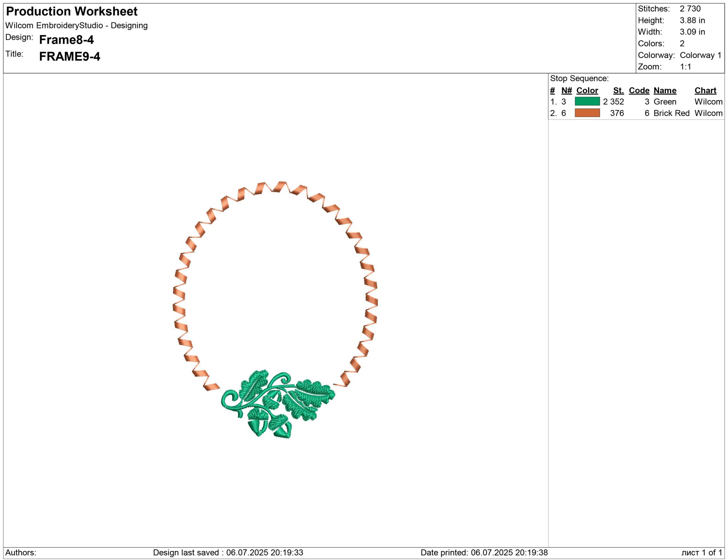The height and width of the screenshot is (560, 728).
Task: Click the Zoom 1:1 value
Action: coord(685,67)
